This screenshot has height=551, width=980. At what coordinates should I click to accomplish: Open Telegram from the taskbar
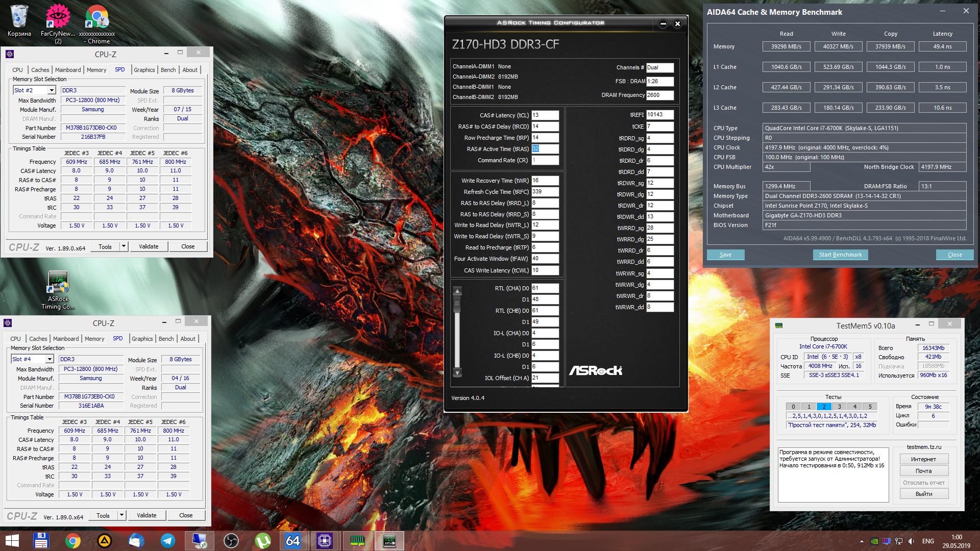[168, 540]
